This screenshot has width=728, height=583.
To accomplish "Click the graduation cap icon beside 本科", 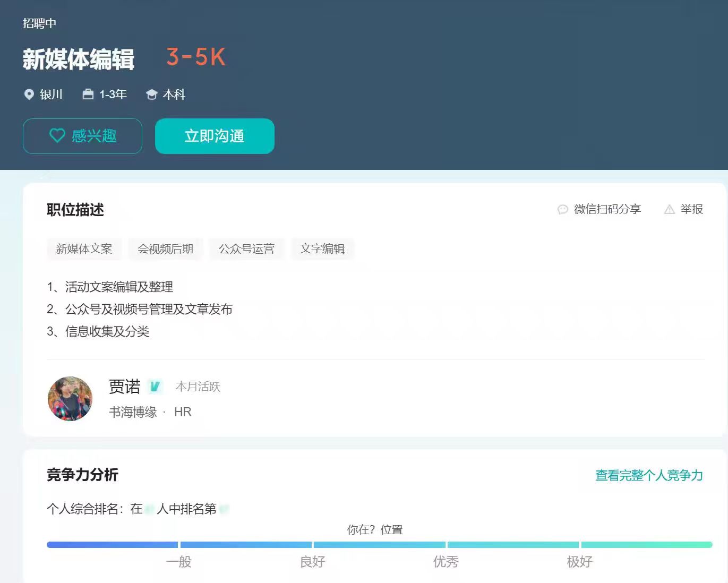I will 152,95.
